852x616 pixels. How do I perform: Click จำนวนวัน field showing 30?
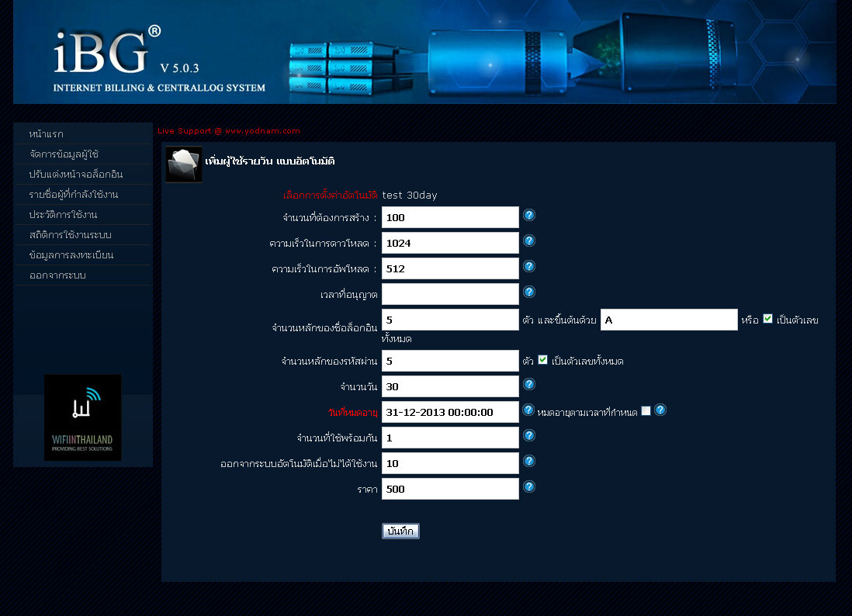point(451,386)
